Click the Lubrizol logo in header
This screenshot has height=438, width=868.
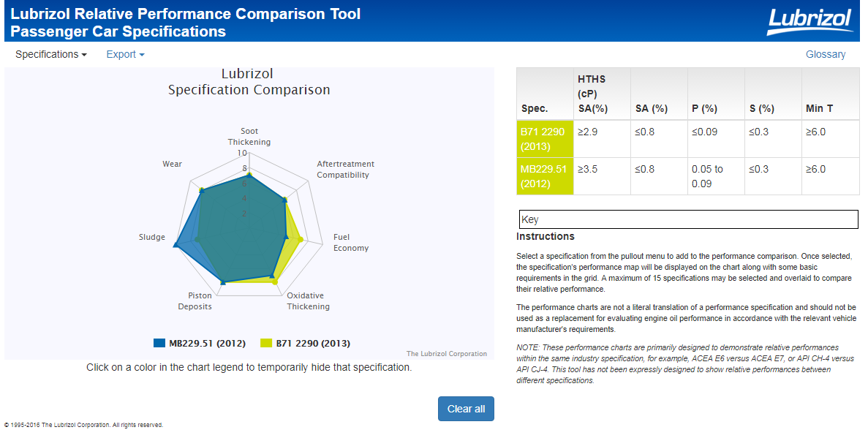(809, 20)
